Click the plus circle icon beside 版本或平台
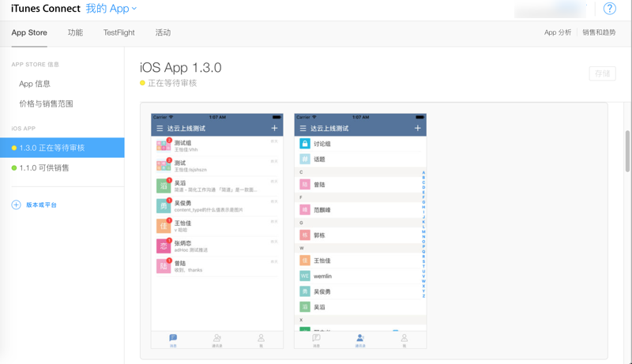This screenshot has height=364, width=632. click(16, 205)
